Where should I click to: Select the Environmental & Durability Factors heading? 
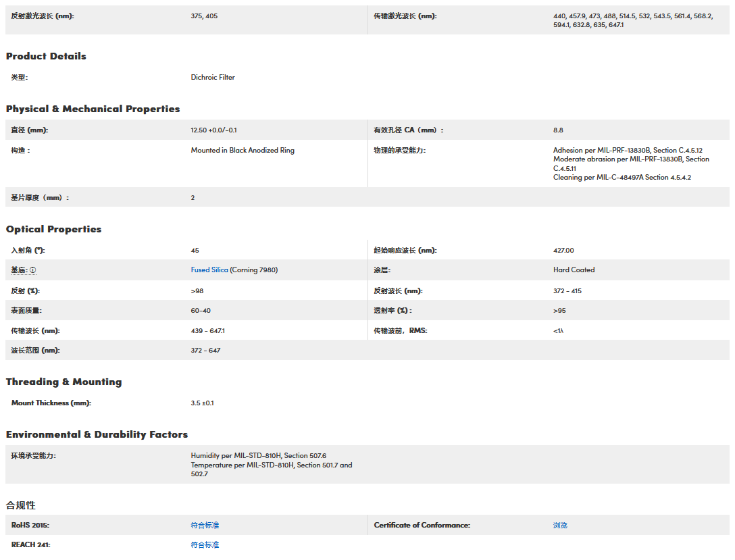pyautogui.click(x=97, y=434)
